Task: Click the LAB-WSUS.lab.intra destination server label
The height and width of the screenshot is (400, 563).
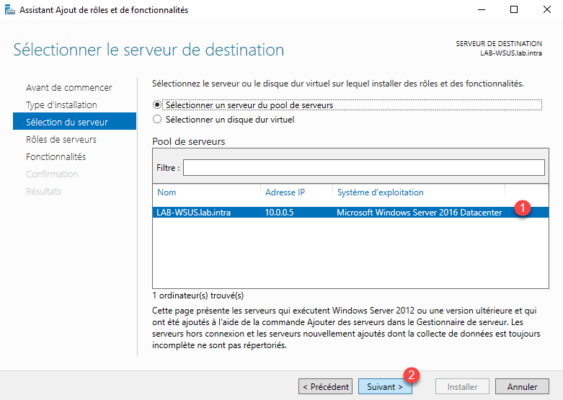Action: click(x=511, y=54)
